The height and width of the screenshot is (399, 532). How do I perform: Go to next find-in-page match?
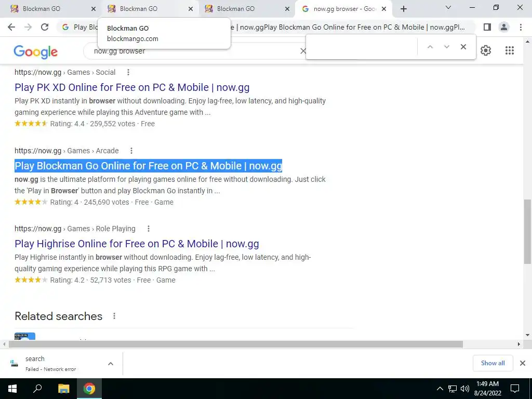click(446, 47)
